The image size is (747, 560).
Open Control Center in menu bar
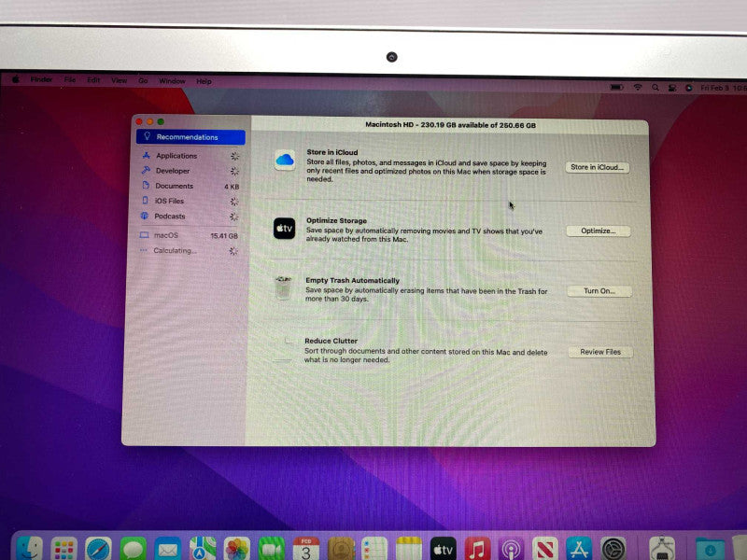tap(672, 88)
